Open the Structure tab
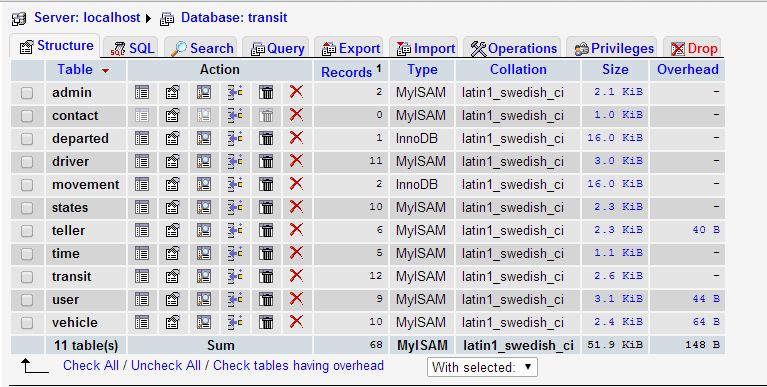Viewport: 767px width, 387px height. [56, 46]
